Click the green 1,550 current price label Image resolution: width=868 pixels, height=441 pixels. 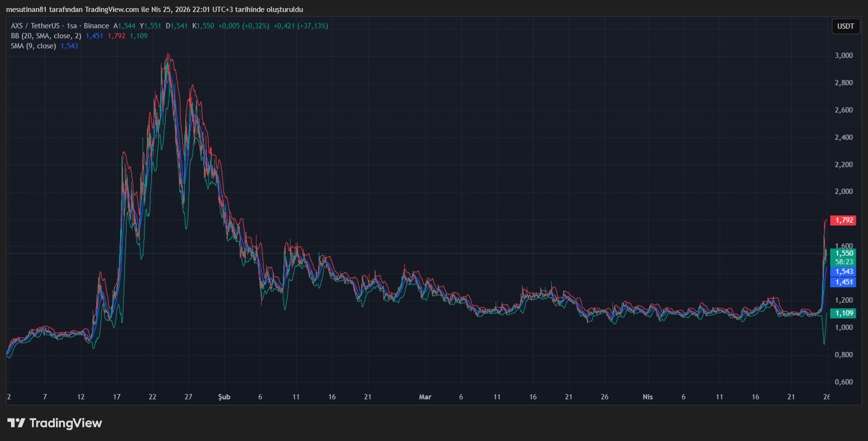pos(844,253)
